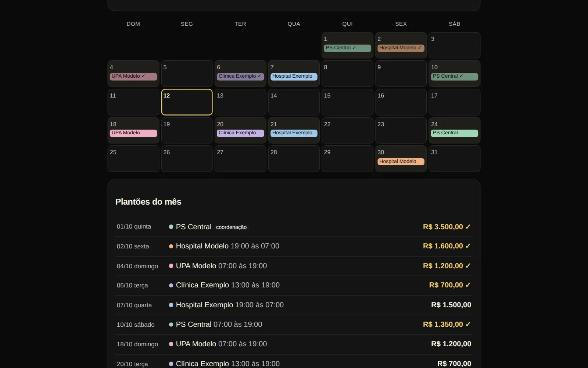Screen dimensions: 588x368
Task: Select calendar day 3
Action: (455, 45)
